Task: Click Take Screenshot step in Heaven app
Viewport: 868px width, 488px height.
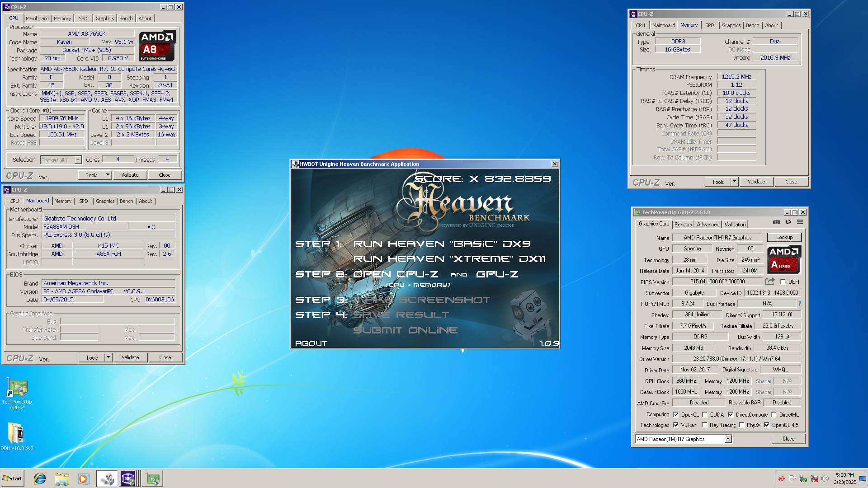Action: (x=421, y=300)
